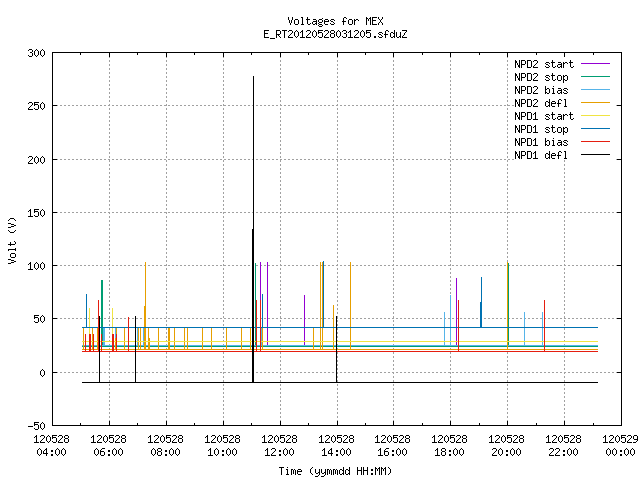Click the 'NPD2 bias' legend label

(x=541, y=90)
